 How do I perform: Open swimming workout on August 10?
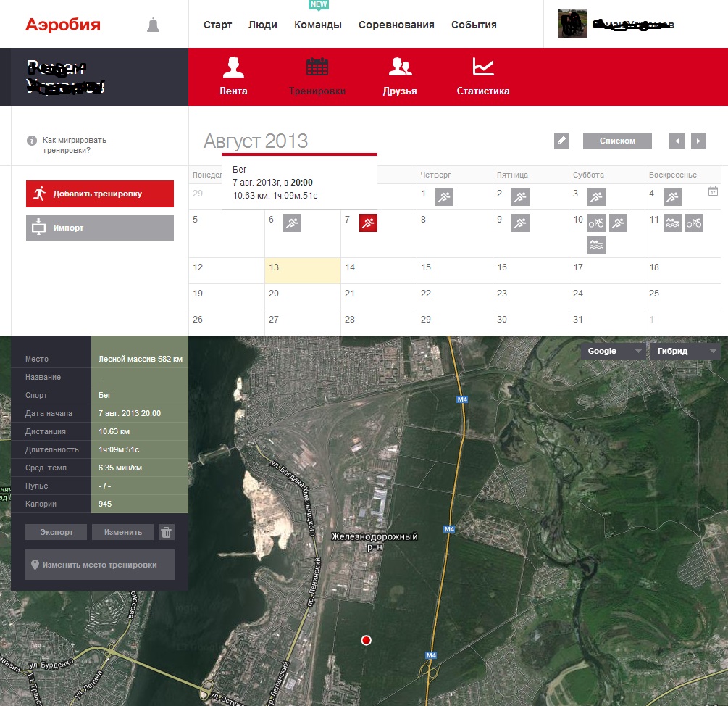click(x=596, y=245)
